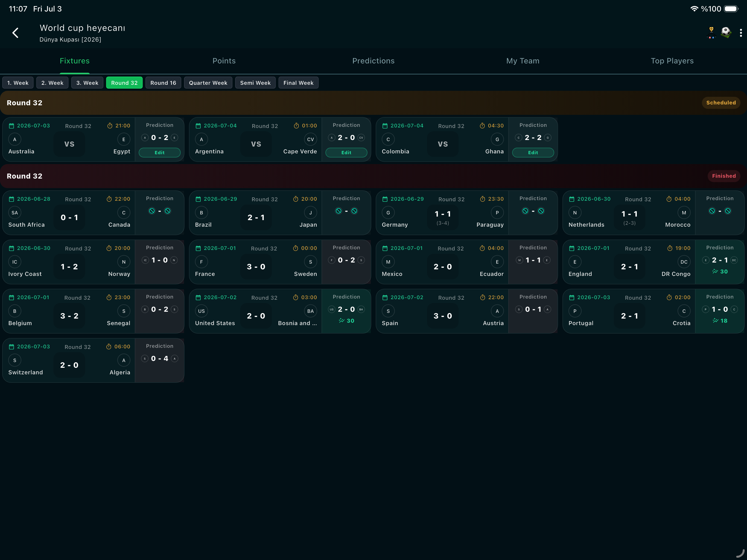Tap the Wi-Fi status icon

click(694, 9)
